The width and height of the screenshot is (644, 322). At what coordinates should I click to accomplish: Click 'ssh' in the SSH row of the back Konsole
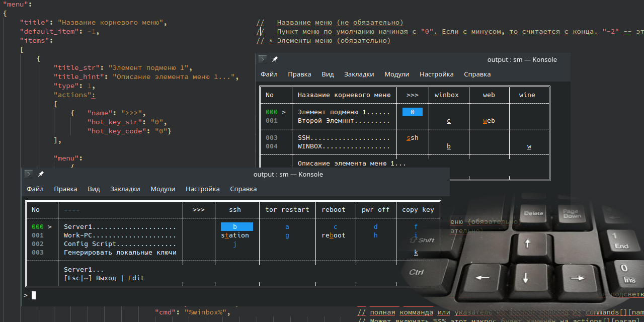pos(413,138)
